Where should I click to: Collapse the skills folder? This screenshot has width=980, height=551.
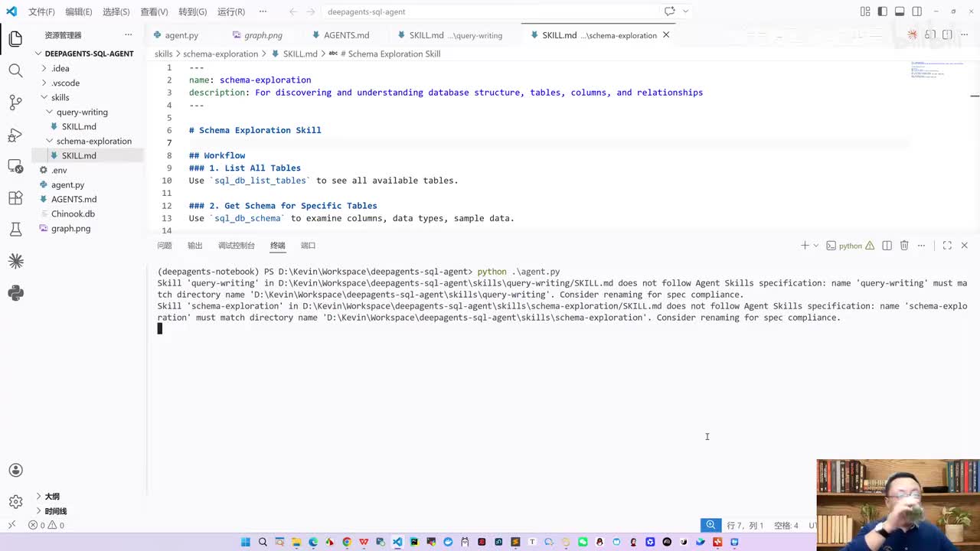click(x=44, y=97)
